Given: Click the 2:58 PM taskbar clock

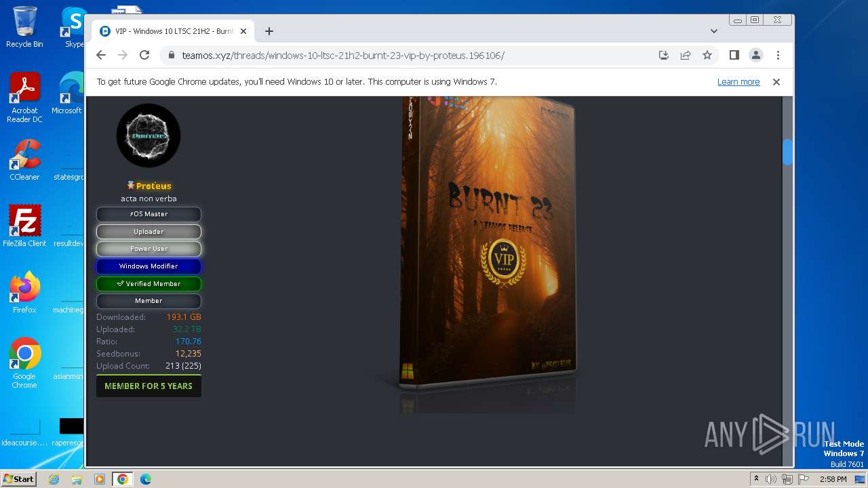Looking at the screenshot, I should pyautogui.click(x=833, y=479).
